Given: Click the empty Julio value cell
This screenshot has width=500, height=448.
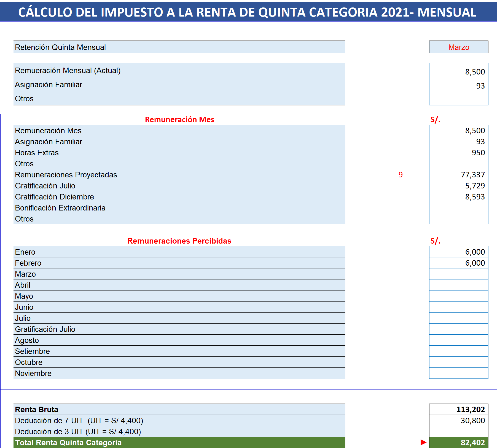Looking at the screenshot, I should click(458, 318).
